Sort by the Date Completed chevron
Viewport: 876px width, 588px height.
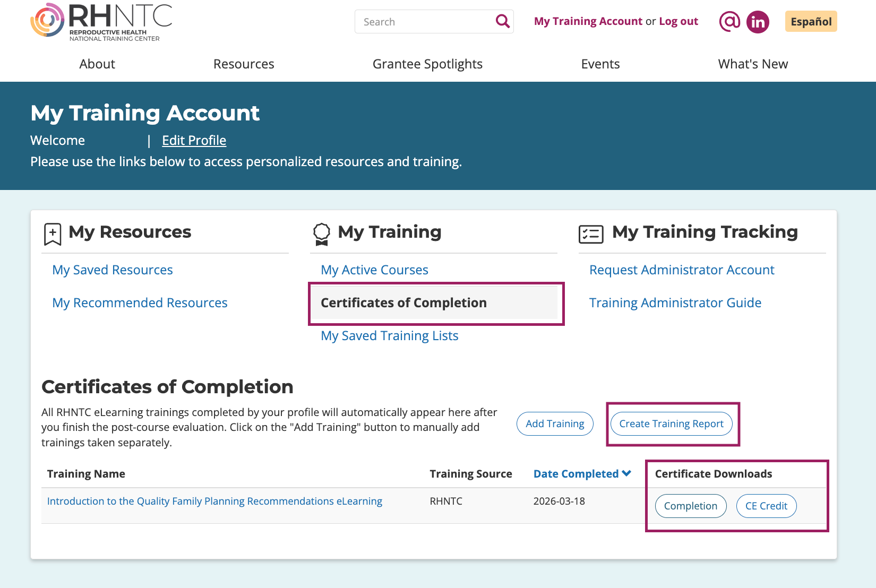(x=627, y=473)
